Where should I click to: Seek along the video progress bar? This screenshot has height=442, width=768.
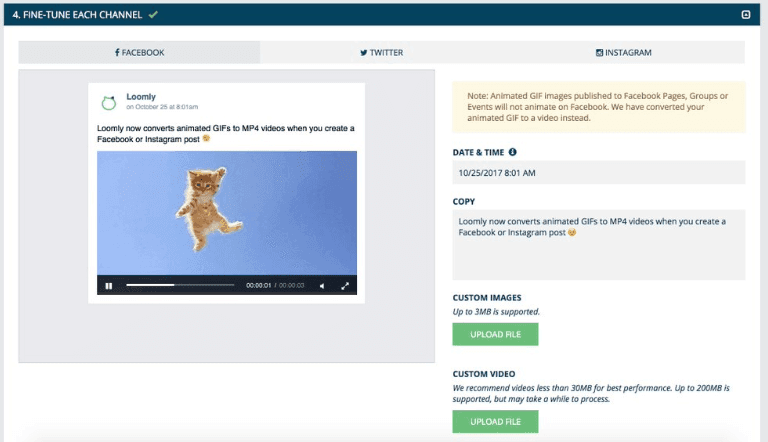[x=180, y=285]
